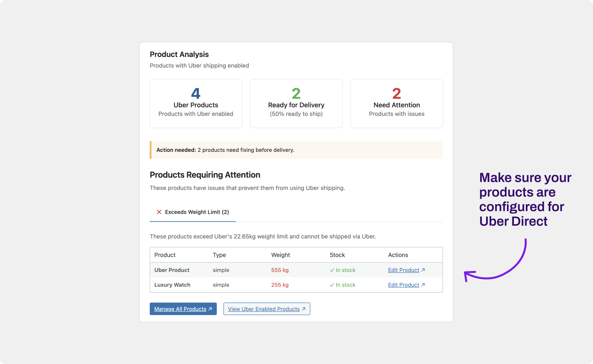Screen dimensions: 593x364
Task: Click the green checkmark next to Uber Product's In stock status
Action: tap(332, 270)
